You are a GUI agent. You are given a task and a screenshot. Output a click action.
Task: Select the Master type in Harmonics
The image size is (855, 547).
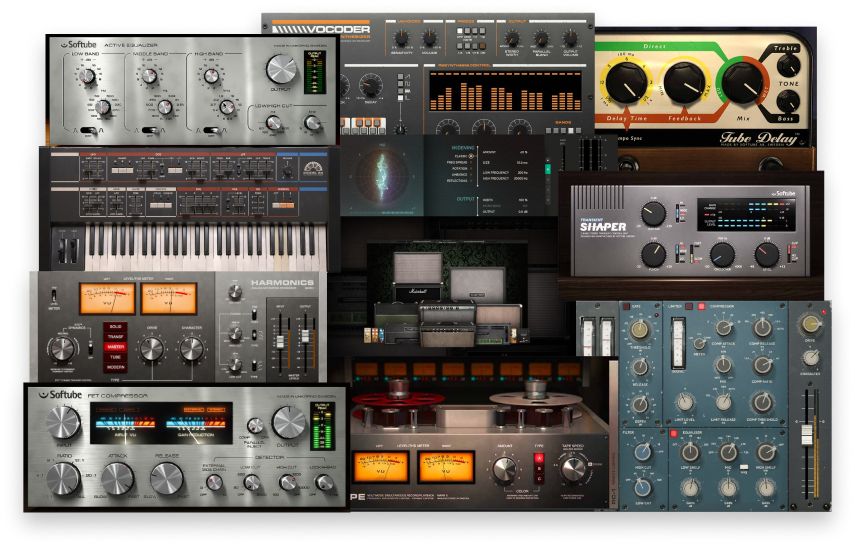click(113, 347)
